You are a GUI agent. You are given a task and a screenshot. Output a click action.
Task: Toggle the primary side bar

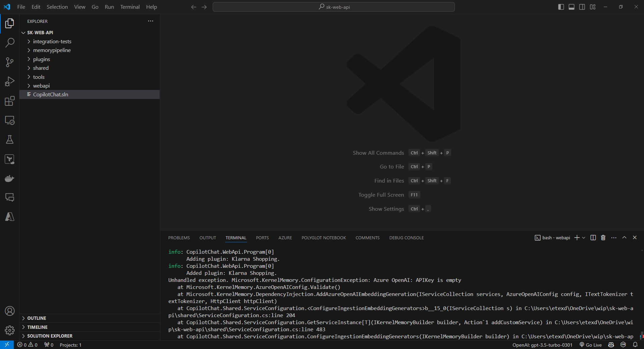point(561,7)
